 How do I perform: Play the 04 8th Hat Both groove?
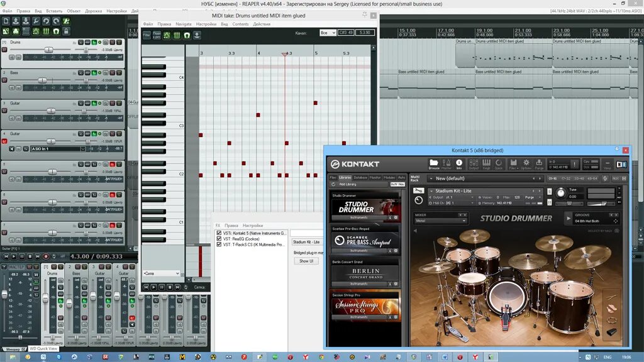click(569, 218)
